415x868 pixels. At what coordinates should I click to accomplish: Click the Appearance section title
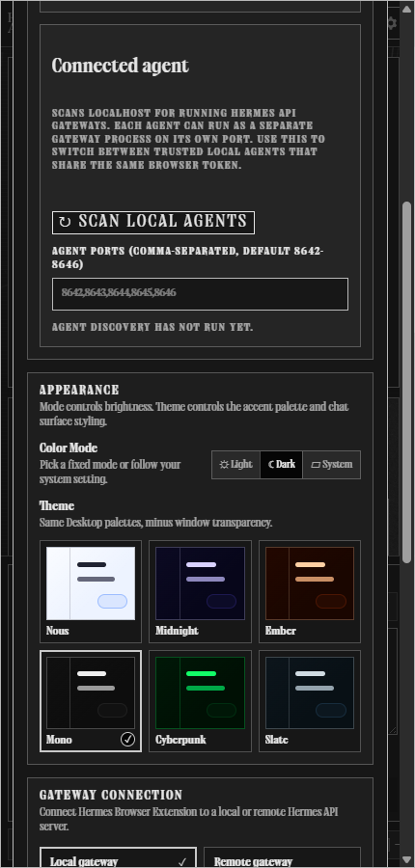(79, 390)
